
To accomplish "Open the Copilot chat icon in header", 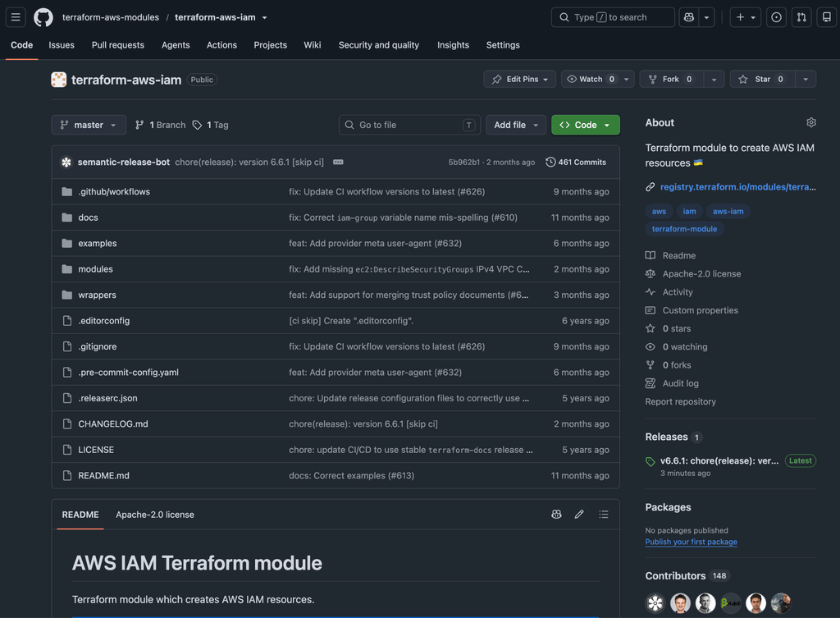I will click(689, 17).
